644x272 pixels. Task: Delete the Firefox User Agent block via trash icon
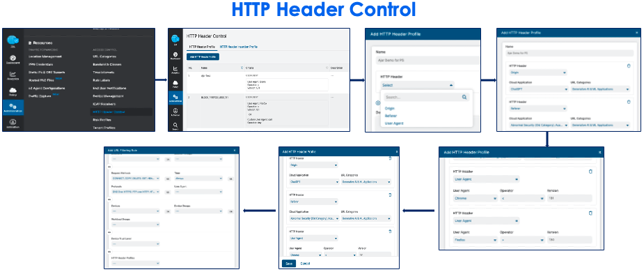(x=590, y=213)
